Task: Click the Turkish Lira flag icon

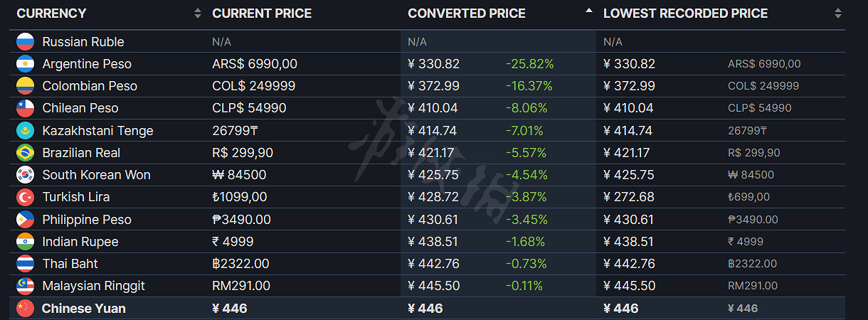Action: tap(26, 197)
